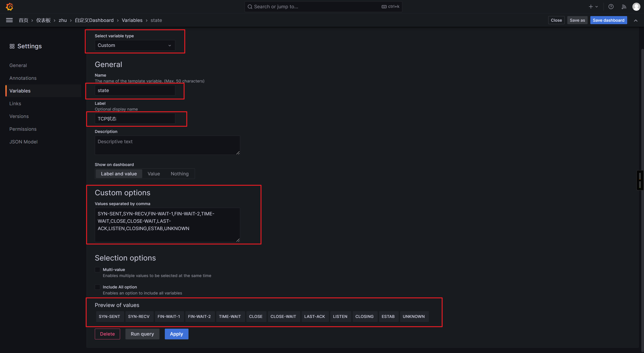Go to 自定义Dashboard breadcrumb
644x353 pixels.
94,20
